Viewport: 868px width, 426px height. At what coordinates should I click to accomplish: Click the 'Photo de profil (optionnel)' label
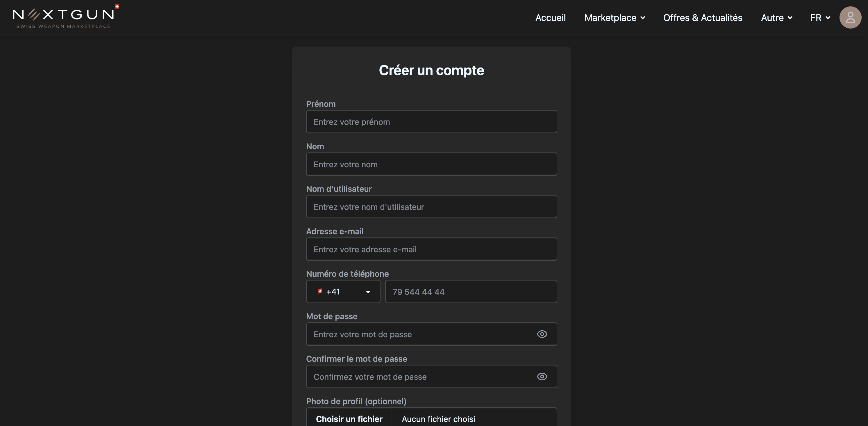[356, 401]
